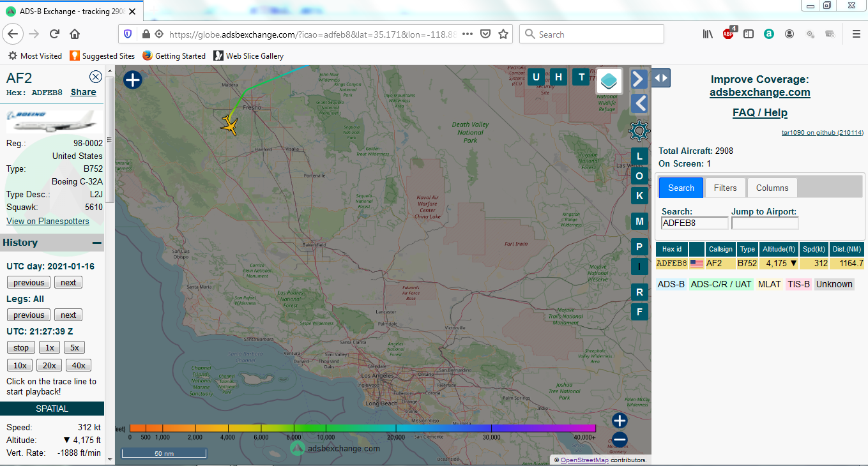868x466 pixels.
Task: Set playback speed to 1x
Action: click(49, 348)
